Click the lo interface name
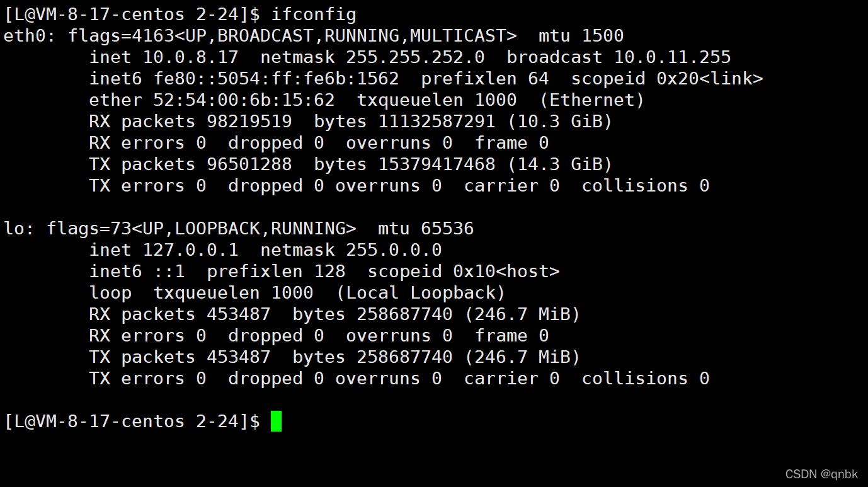This screenshot has width=868, height=487. pos(14,228)
